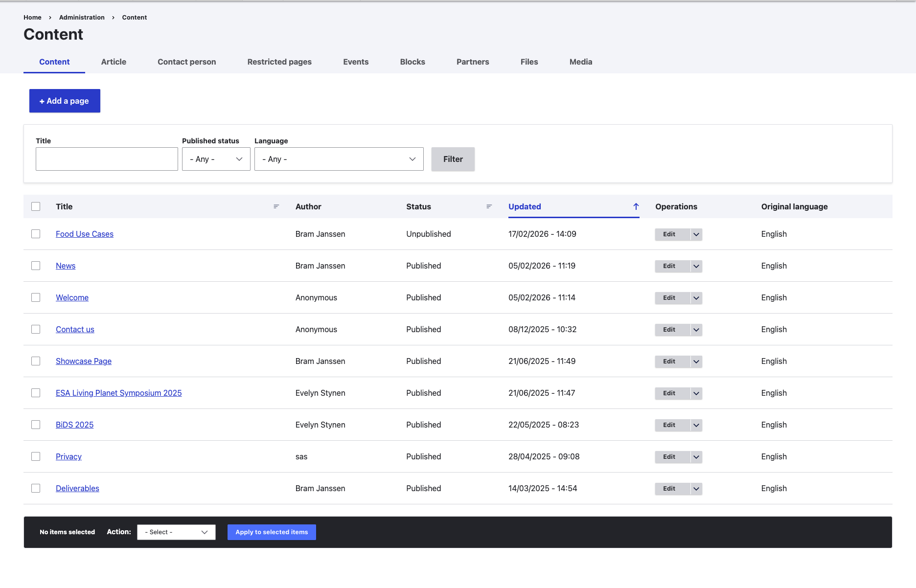Edit the Food Use Cases page
The height and width of the screenshot is (588, 916).
pos(672,234)
